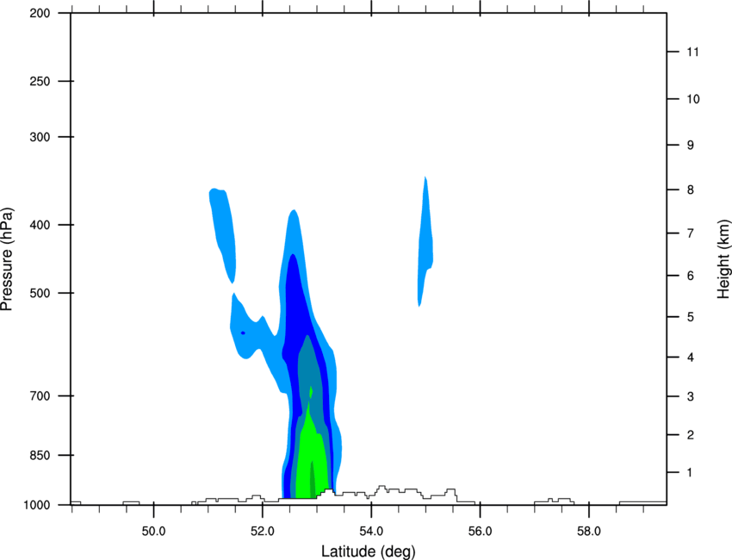
Task: Select the 700 pressure tick label
Action: [x=40, y=395]
